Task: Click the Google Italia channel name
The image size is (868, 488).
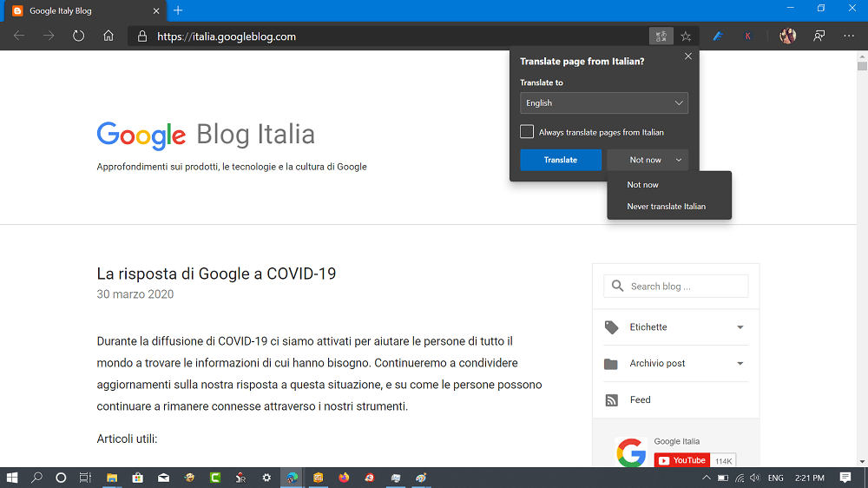Action: 676,441
